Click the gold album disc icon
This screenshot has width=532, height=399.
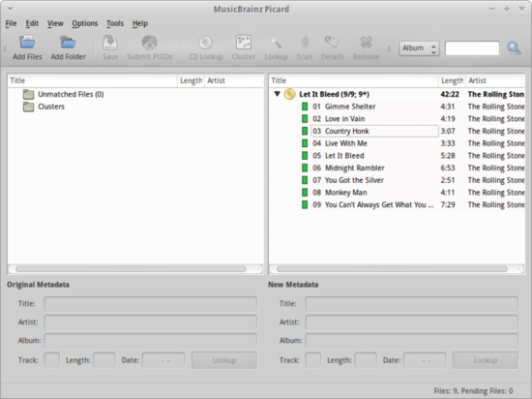pyautogui.click(x=289, y=94)
